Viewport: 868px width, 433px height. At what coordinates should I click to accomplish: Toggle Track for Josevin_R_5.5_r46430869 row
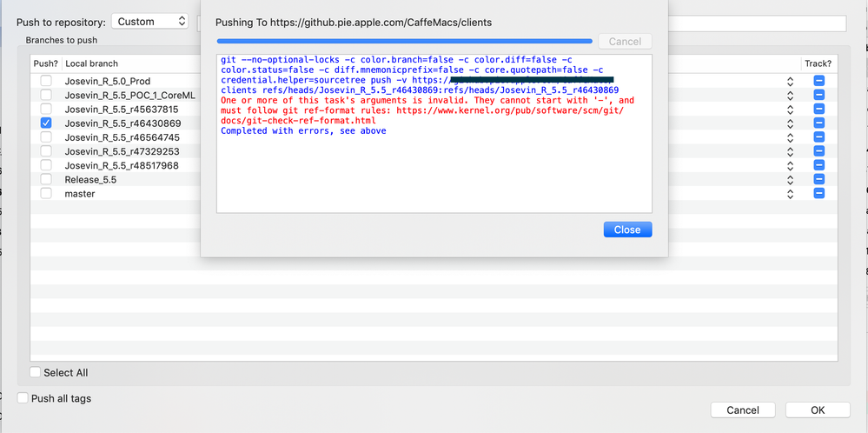pos(818,123)
